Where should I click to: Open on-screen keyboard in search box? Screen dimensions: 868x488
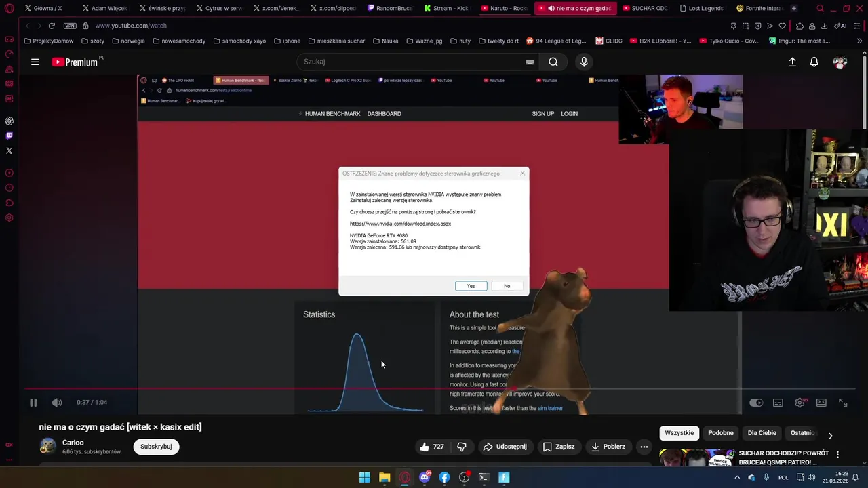pos(530,62)
